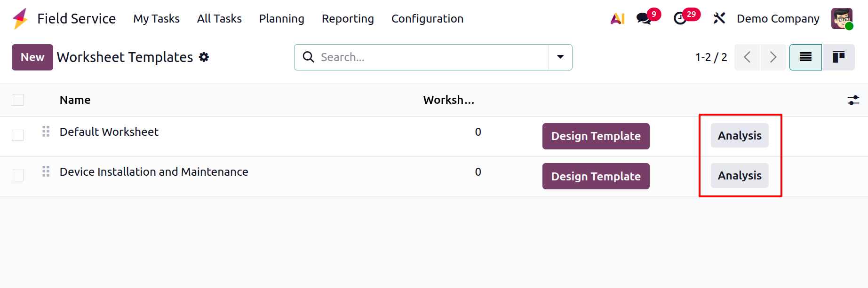Go to My Tasks menu
Viewport: 868px width, 288px height.
156,19
